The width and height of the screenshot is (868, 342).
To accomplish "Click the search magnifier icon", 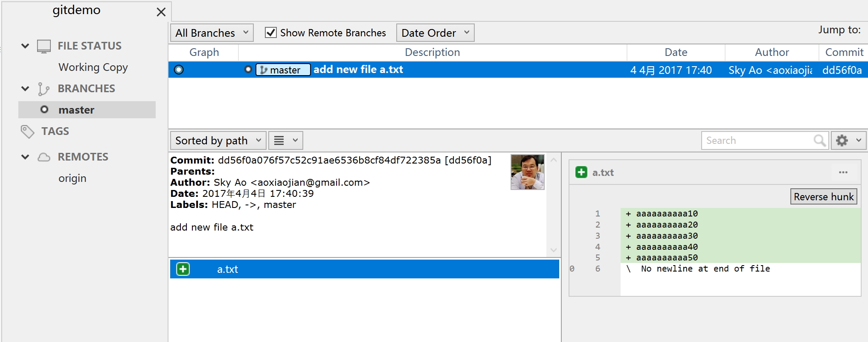I will coord(819,140).
